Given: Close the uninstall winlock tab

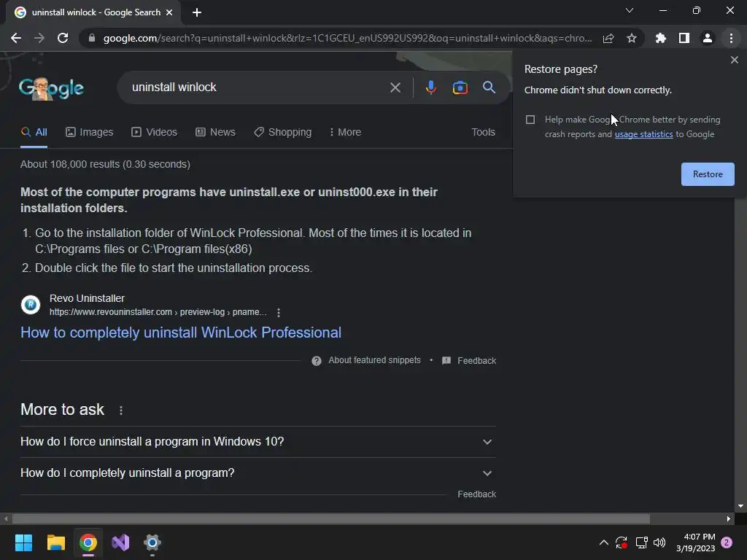Looking at the screenshot, I should [169, 12].
